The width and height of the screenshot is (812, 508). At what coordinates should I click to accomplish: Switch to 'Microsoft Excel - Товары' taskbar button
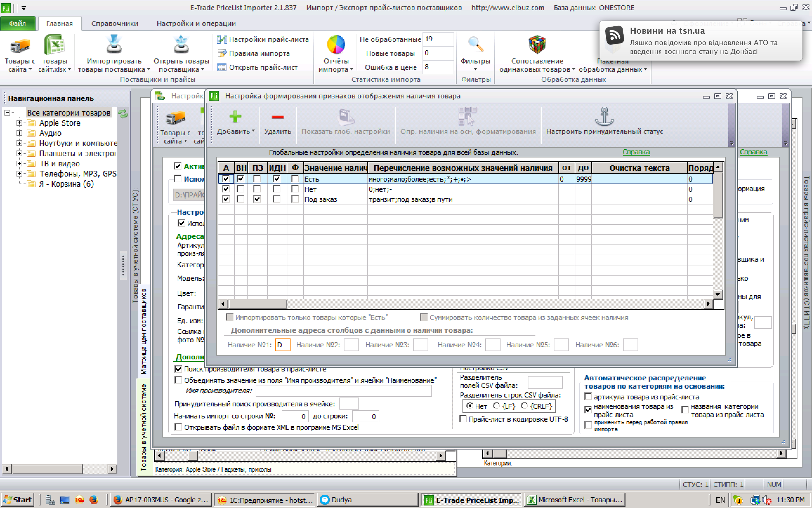pyautogui.click(x=574, y=500)
